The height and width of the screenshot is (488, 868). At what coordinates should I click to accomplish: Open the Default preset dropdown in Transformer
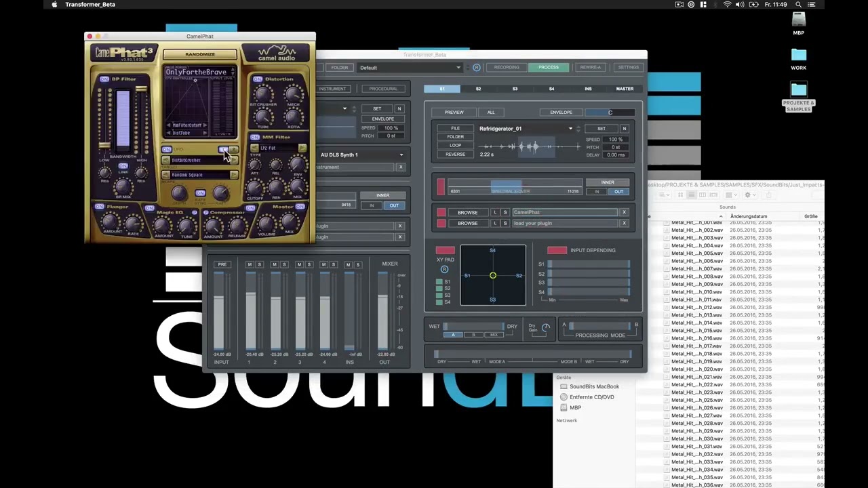click(x=410, y=68)
